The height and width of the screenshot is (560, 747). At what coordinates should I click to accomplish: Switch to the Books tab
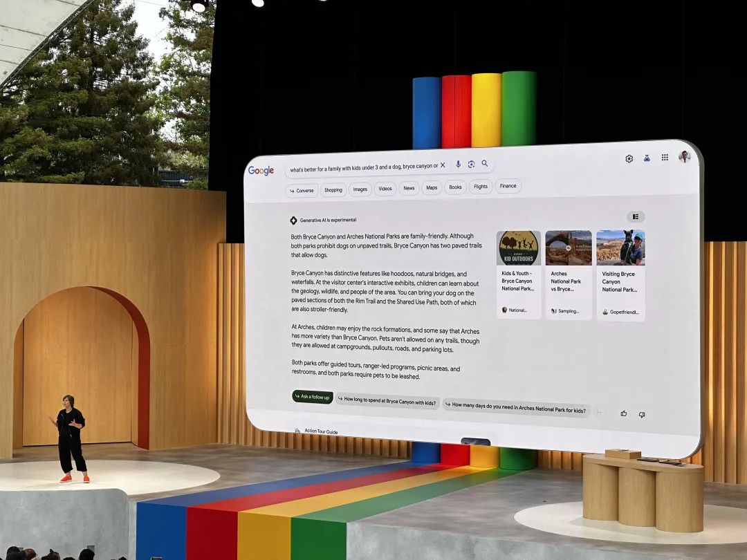point(455,187)
